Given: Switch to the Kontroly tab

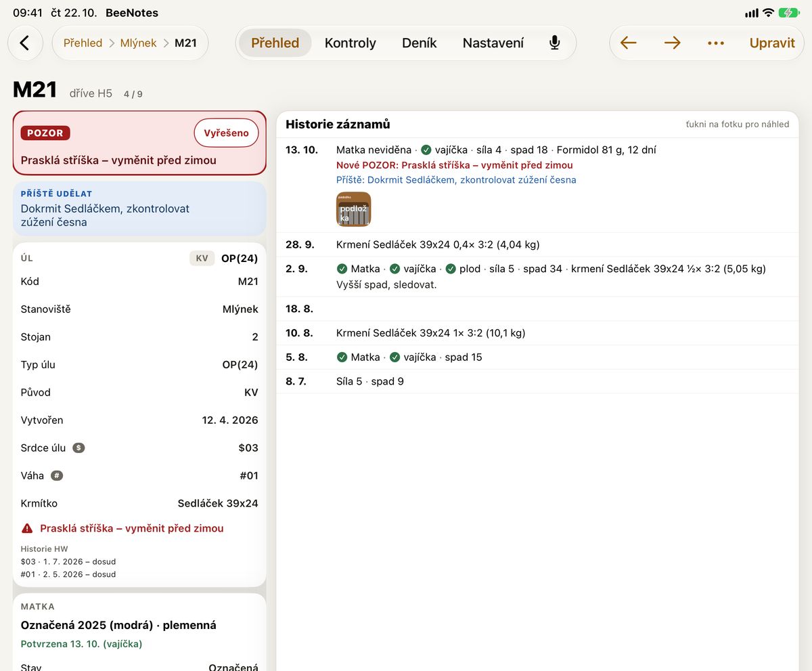Looking at the screenshot, I should pos(350,43).
